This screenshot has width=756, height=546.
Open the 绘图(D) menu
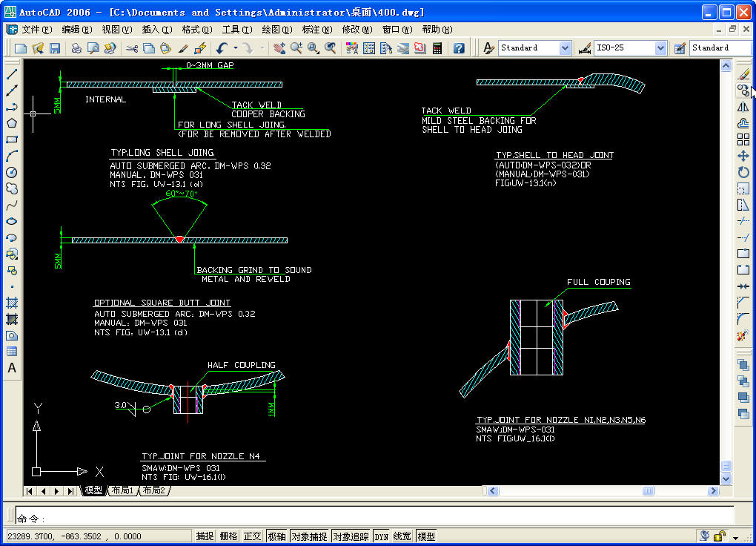coord(276,30)
